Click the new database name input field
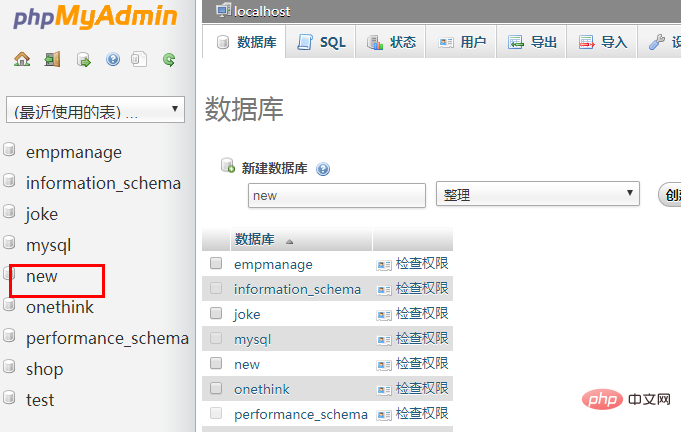The height and width of the screenshot is (432, 681). click(x=337, y=195)
